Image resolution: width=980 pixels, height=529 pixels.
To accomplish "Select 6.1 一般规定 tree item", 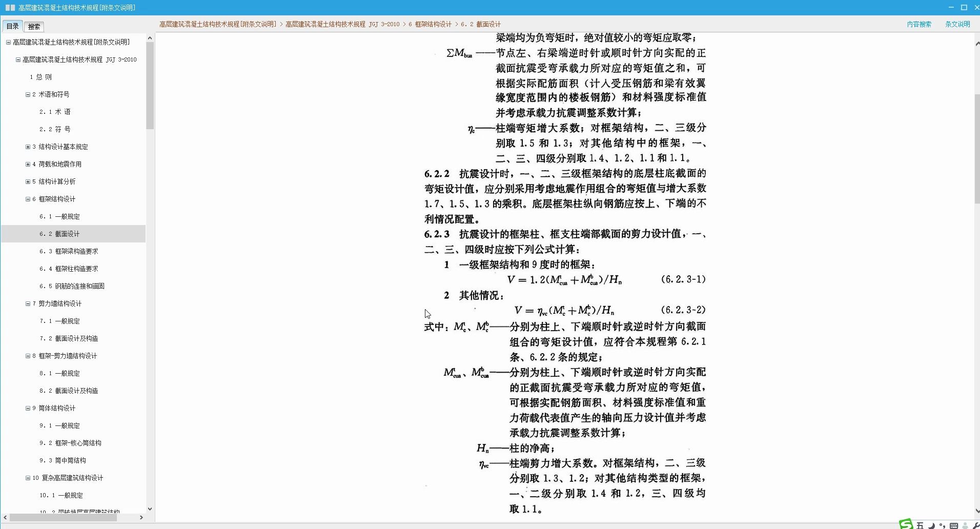I will (x=59, y=216).
